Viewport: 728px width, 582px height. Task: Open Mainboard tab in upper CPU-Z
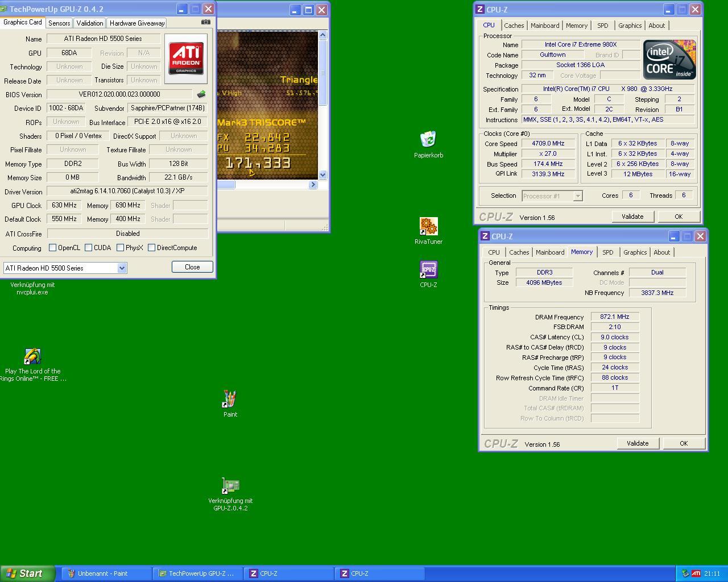(545, 26)
